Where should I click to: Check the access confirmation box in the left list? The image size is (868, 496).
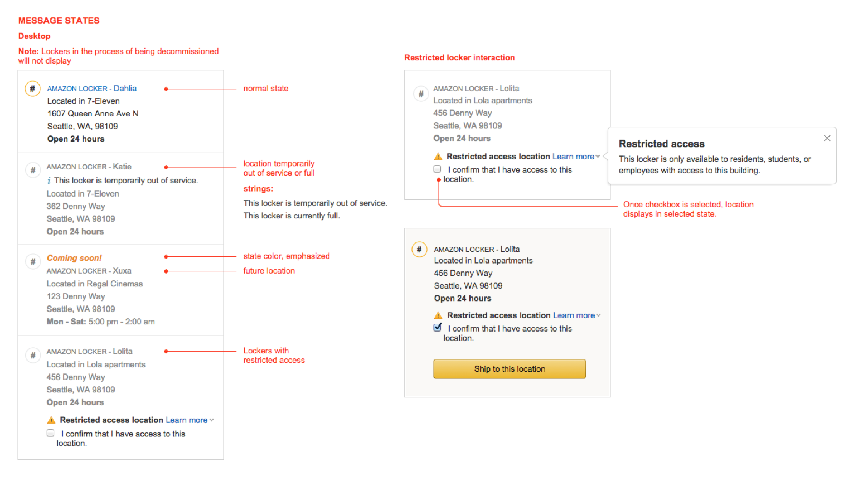(51, 433)
